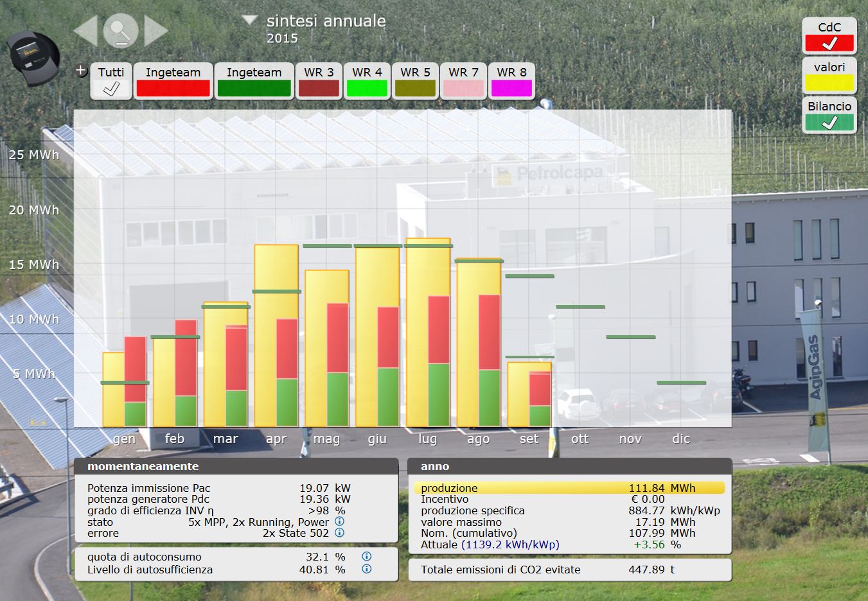Viewport: 868px width, 601px height.
Task: Click the 25 MWh axis label
Action: (x=34, y=155)
